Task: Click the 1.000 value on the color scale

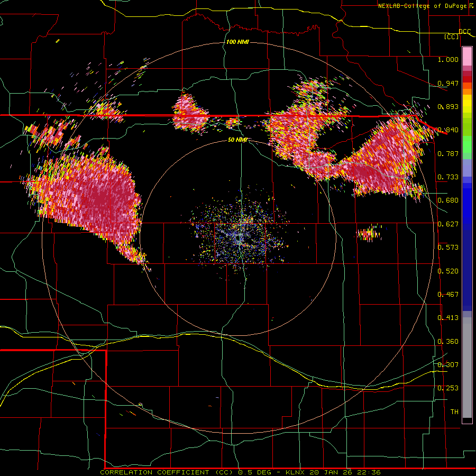Action: [x=448, y=59]
